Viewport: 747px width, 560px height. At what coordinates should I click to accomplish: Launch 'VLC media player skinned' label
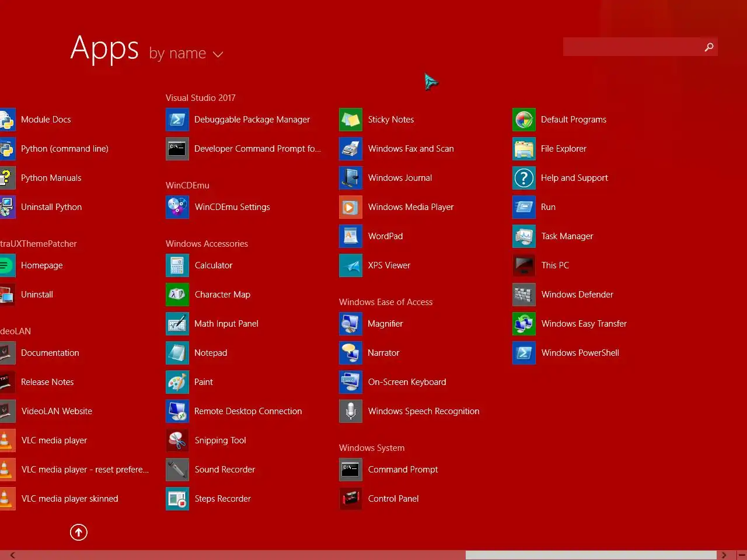click(x=70, y=499)
